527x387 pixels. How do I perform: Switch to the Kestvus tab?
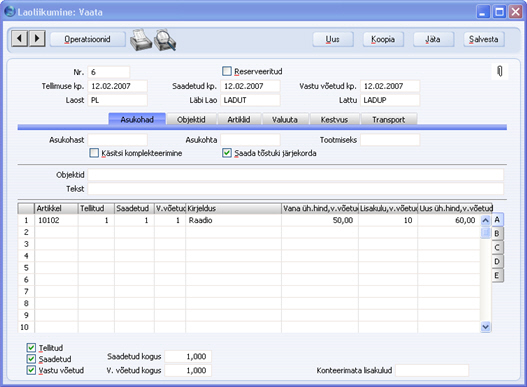[334, 119]
